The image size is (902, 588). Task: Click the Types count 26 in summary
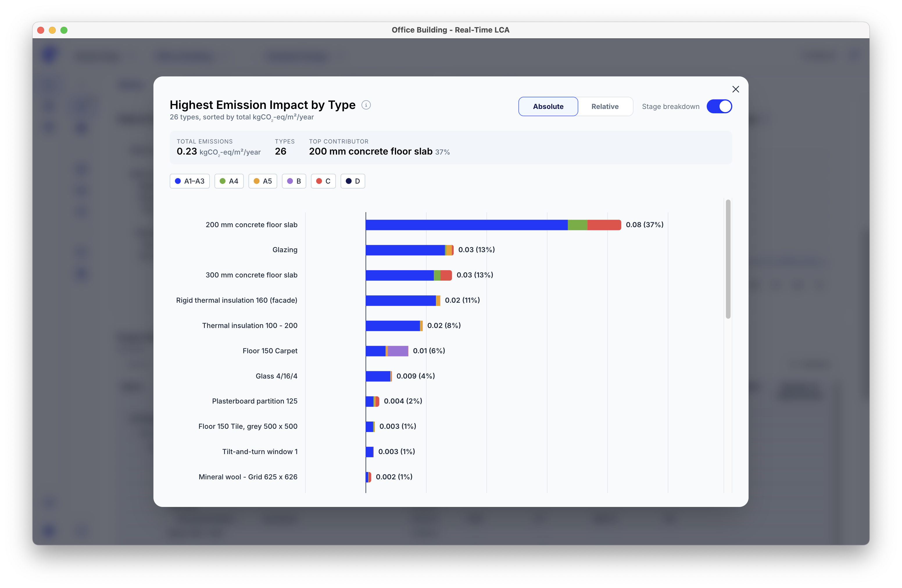[x=280, y=151]
